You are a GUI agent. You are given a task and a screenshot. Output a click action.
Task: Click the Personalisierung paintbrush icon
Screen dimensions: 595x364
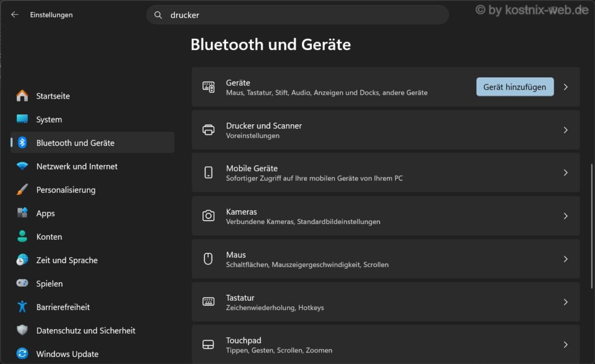pyautogui.click(x=23, y=190)
